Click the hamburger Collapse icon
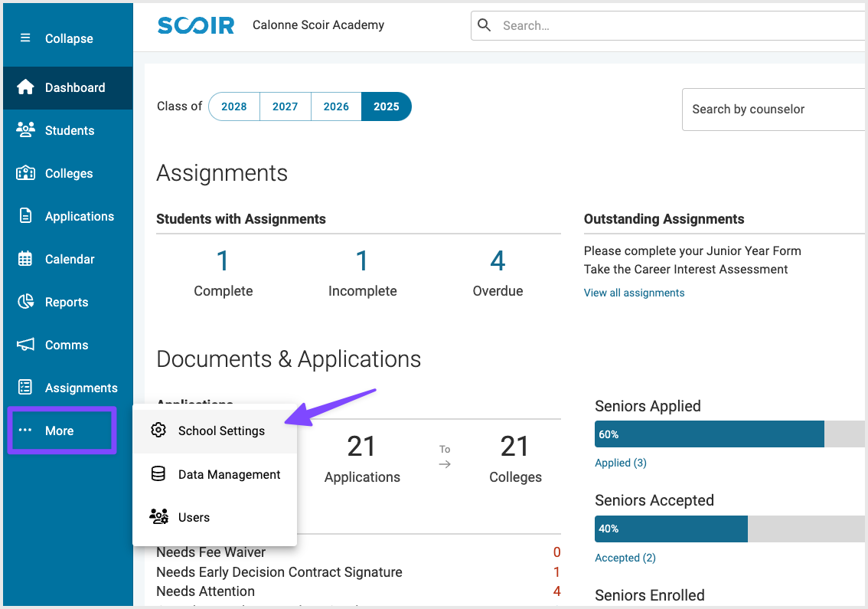 click(x=25, y=38)
